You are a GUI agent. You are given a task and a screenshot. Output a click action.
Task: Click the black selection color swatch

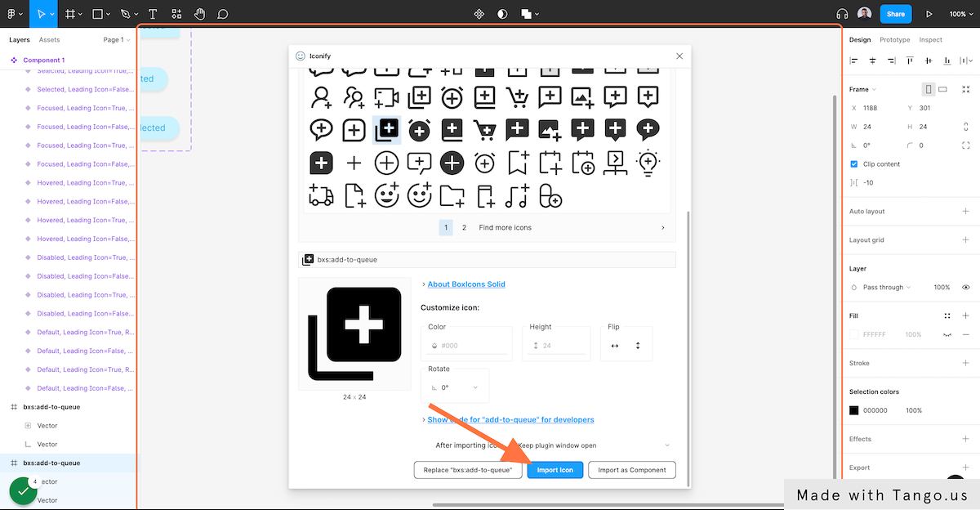point(854,410)
